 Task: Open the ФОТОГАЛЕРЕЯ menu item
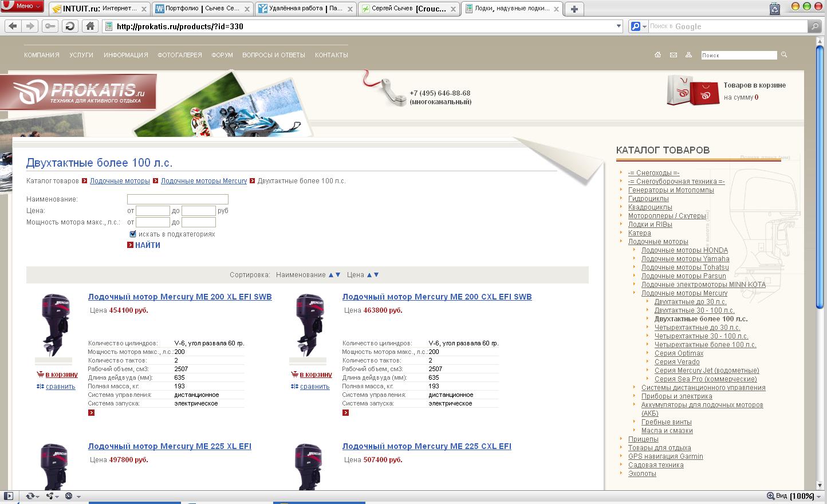pos(180,55)
